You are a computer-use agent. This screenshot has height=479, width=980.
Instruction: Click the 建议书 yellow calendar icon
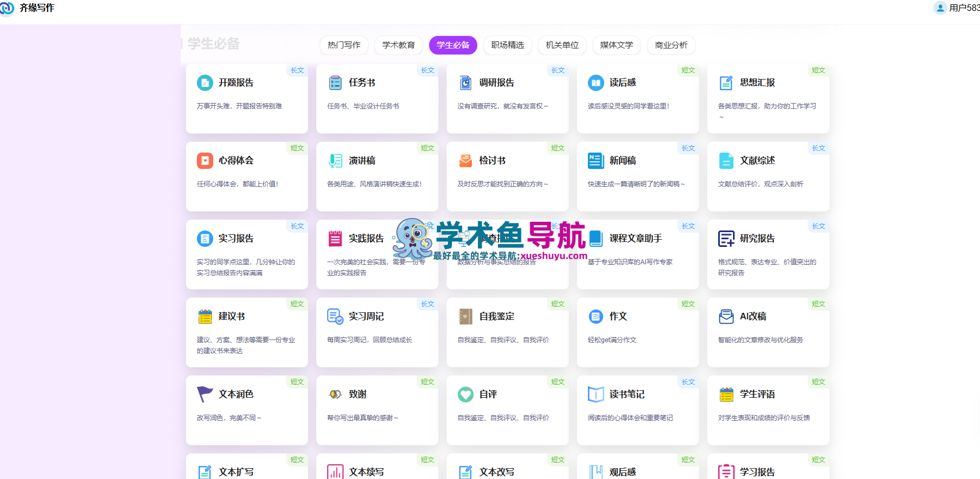point(205,317)
